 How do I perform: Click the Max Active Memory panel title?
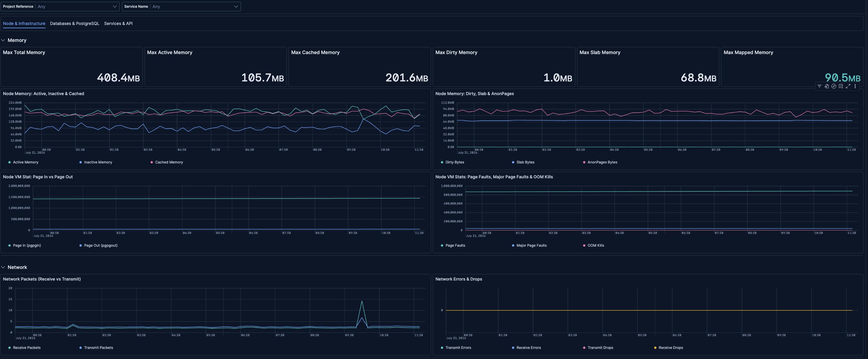[170, 53]
